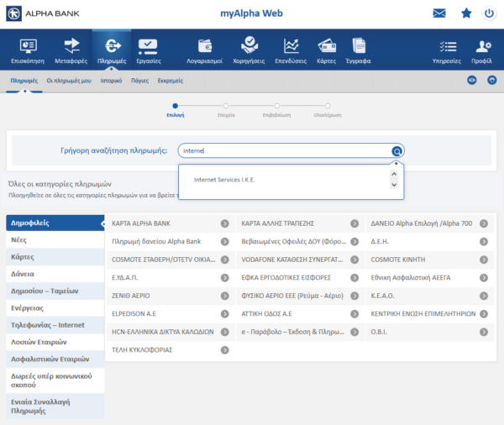Screen dimensions: 504x425
Task: Click arrow next to Δ.Ε.Η.
Action: click(x=484, y=241)
